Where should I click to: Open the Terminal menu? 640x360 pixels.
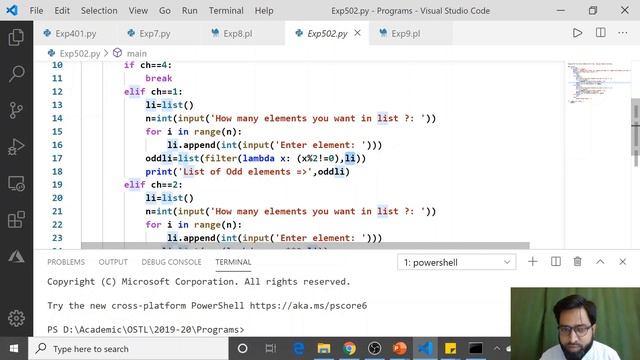tap(226, 11)
